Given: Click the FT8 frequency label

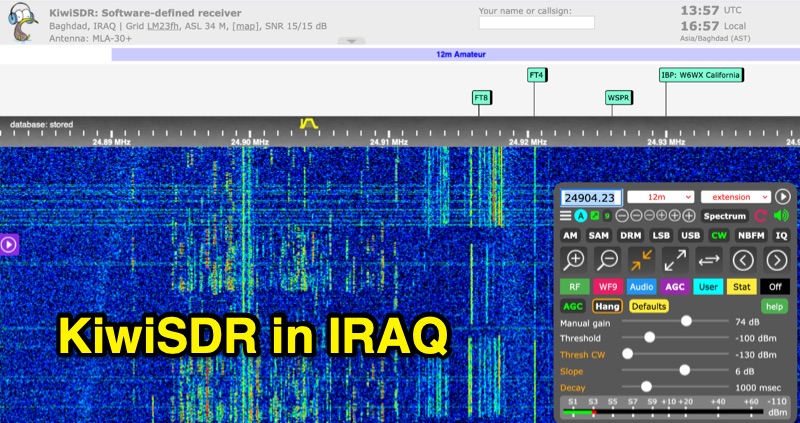Looking at the screenshot, I should coord(482,97).
